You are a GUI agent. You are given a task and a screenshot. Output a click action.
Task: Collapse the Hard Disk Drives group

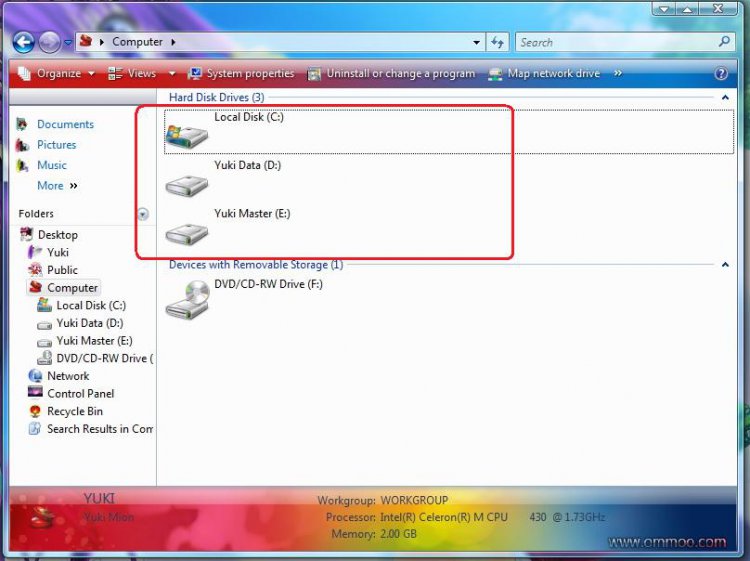725,98
